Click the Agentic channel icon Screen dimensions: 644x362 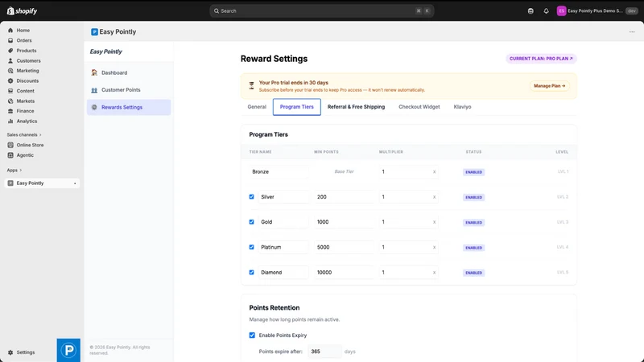10,155
